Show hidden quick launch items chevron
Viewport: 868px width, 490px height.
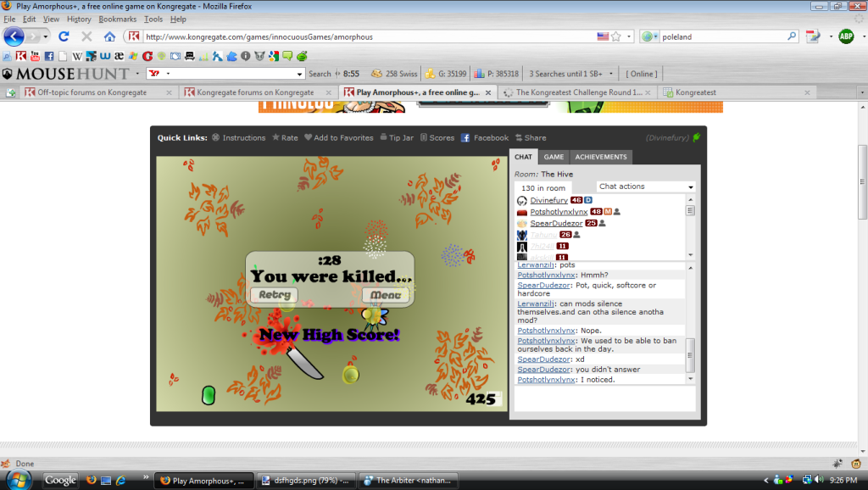pos(146,476)
